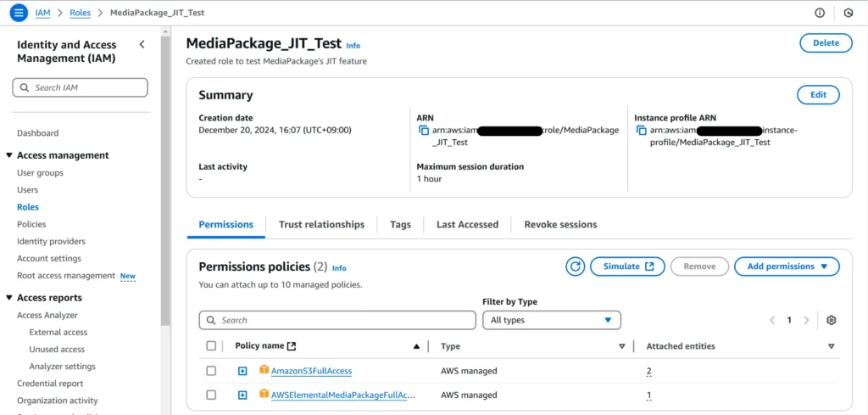Click the AWSElementalMediaPackage policy cube icon
The width and height of the screenshot is (868, 415).
[264, 395]
